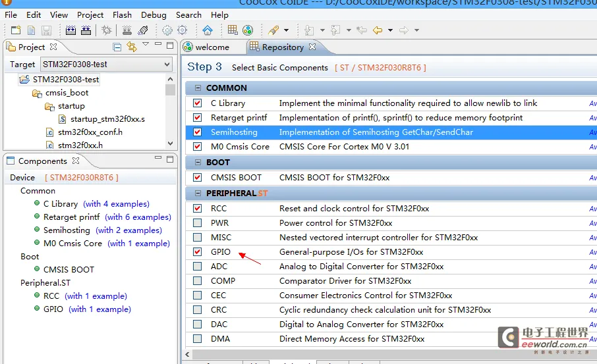Screen dimensions: 597x364
Task: Open the Project panel view menu triangle
Action: click(x=146, y=44)
